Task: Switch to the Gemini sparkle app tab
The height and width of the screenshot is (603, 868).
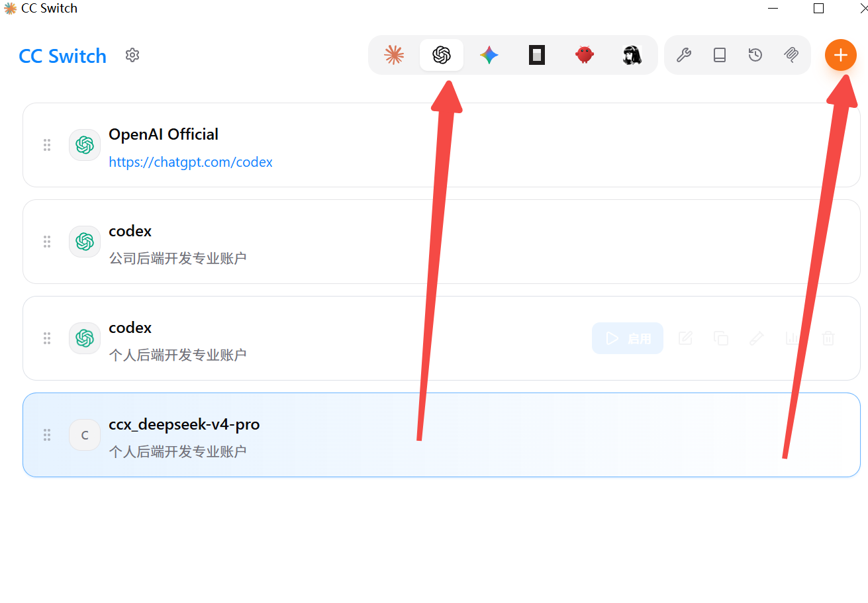Action: click(x=489, y=55)
